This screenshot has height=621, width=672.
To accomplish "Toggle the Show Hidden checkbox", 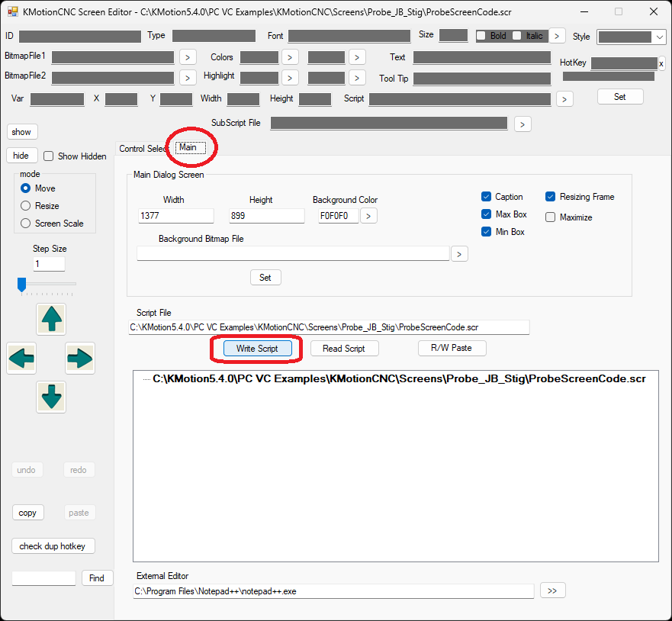I will tap(49, 156).
